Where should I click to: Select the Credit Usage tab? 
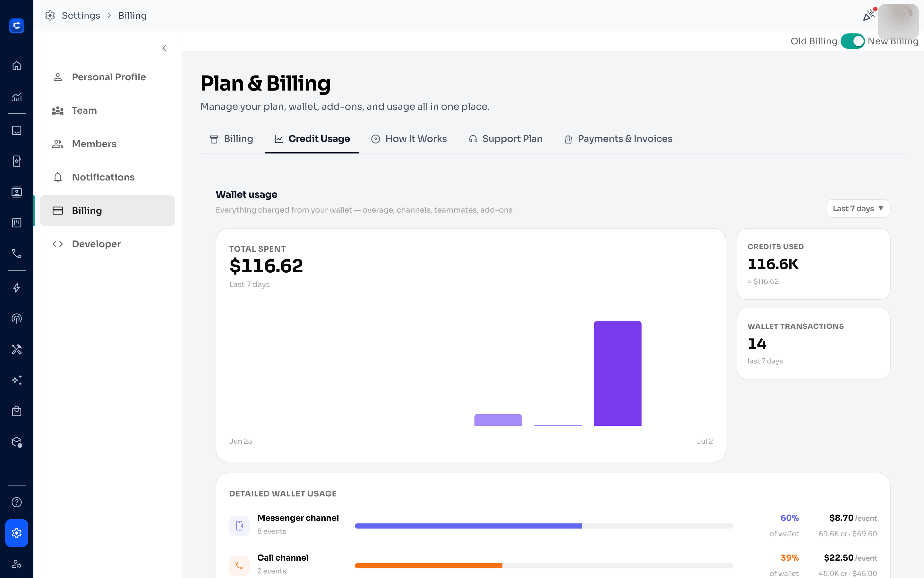pos(312,139)
